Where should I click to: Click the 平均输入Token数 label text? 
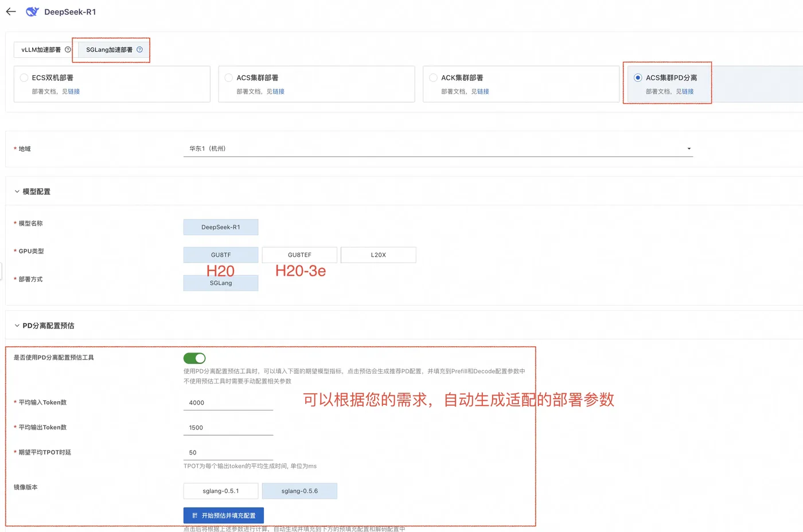point(42,402)
